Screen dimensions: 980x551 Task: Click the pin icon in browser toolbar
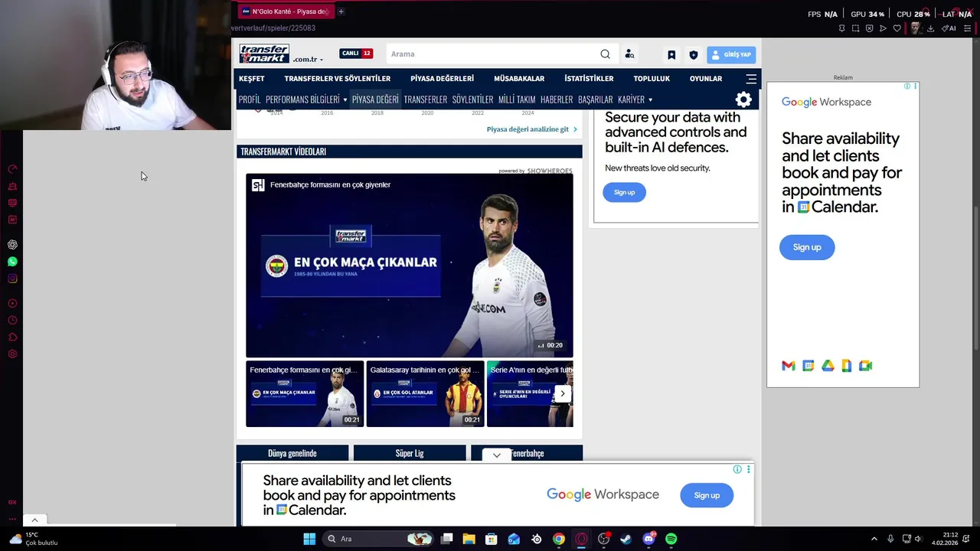(841, 28)
